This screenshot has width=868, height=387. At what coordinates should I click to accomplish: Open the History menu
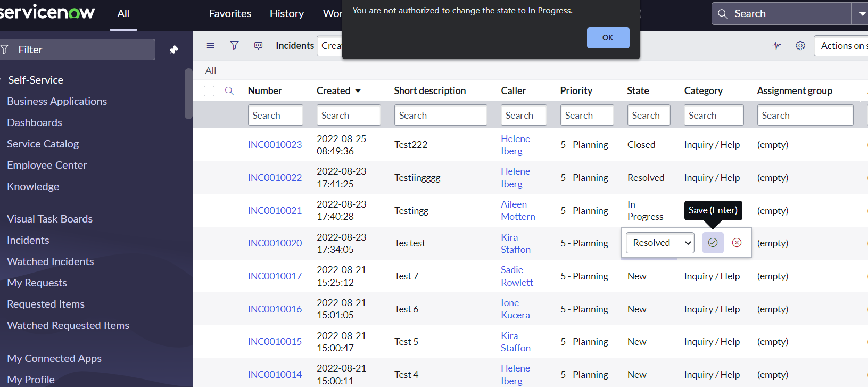click(x=287, y=14)
